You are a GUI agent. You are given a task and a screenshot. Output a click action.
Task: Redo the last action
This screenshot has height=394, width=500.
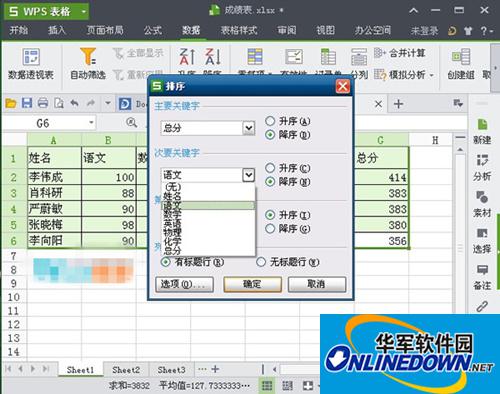91,103
